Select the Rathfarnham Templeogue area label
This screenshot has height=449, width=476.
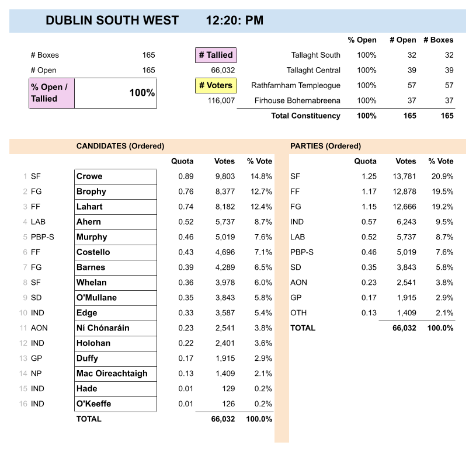(296, 85)
